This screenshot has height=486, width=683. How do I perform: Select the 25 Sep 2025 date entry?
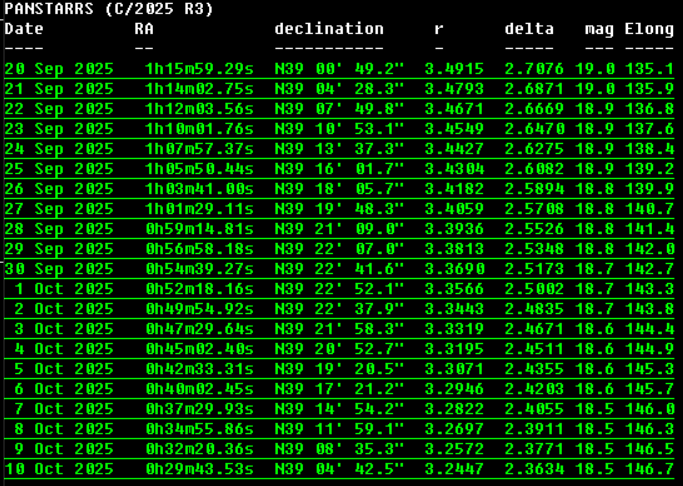[59, 169]
